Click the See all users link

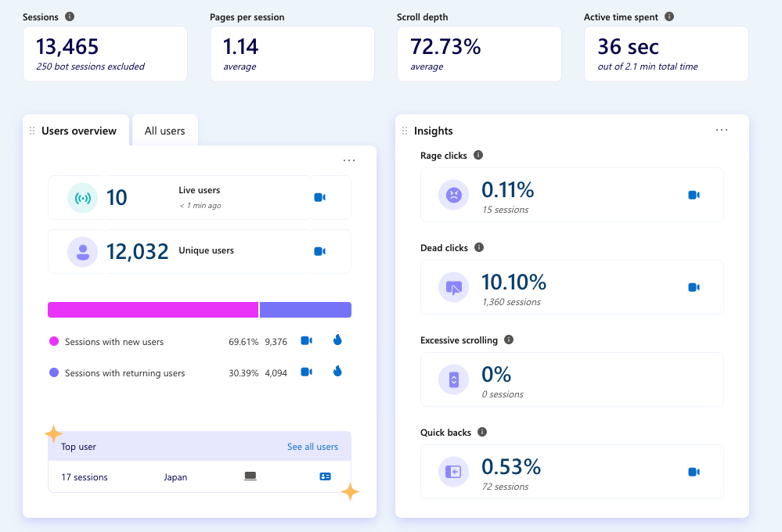coord(312,447)
